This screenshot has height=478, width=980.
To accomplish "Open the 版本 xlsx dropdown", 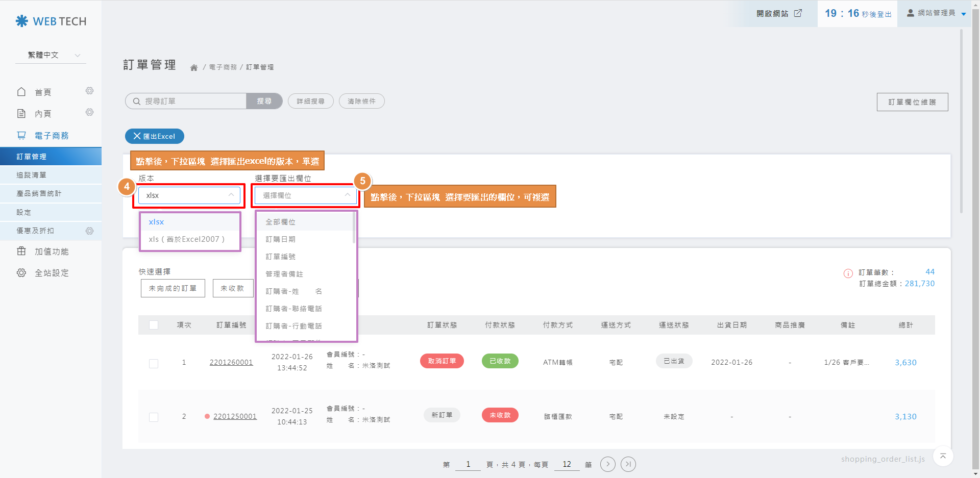I will coord(189,195).
